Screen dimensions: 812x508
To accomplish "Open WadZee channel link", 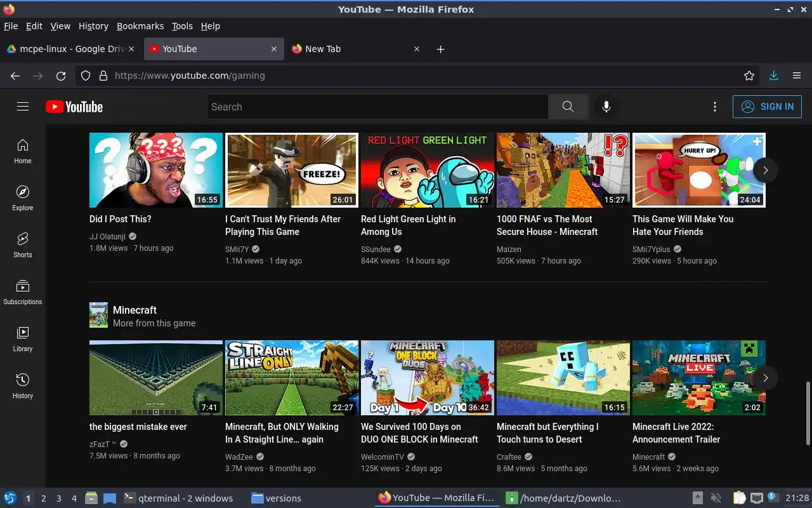I will 239,457.
